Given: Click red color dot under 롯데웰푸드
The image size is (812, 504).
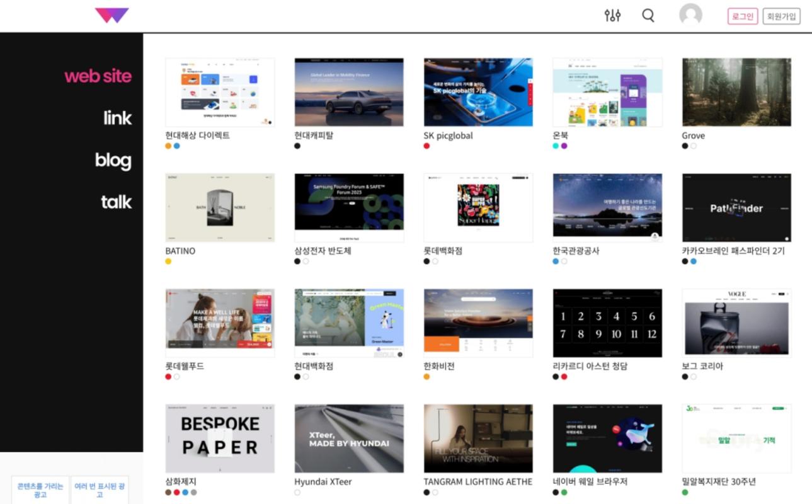Looking at the screenshot, I should coord(168,376).
